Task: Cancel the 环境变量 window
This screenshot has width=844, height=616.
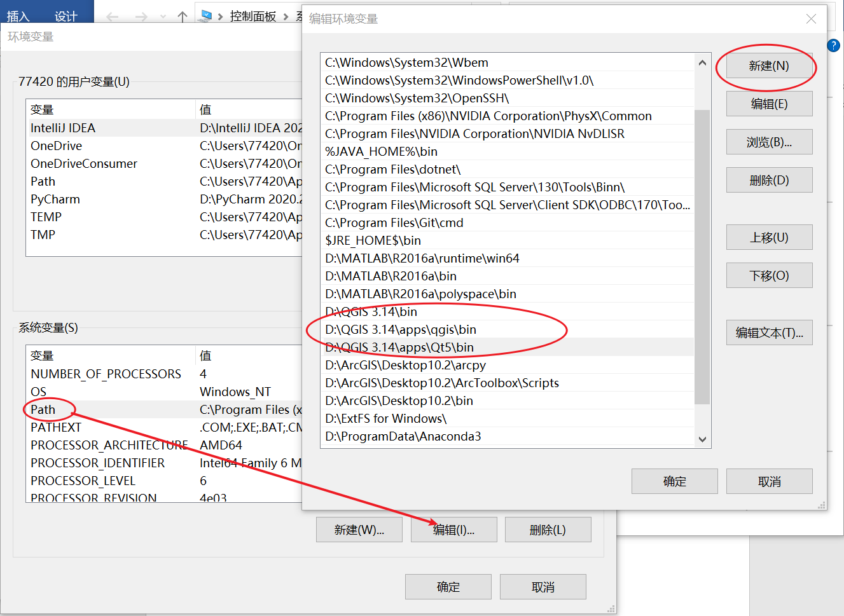Action: tap(543, 587)
